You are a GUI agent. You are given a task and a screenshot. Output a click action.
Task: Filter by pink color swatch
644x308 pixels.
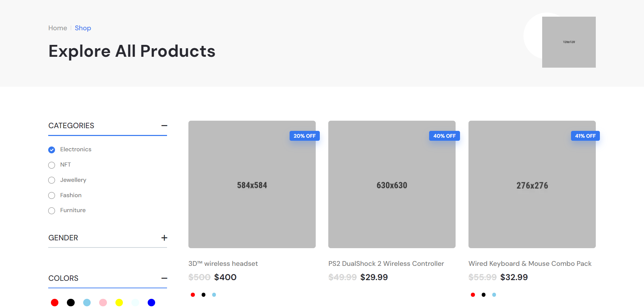point(103,303)
